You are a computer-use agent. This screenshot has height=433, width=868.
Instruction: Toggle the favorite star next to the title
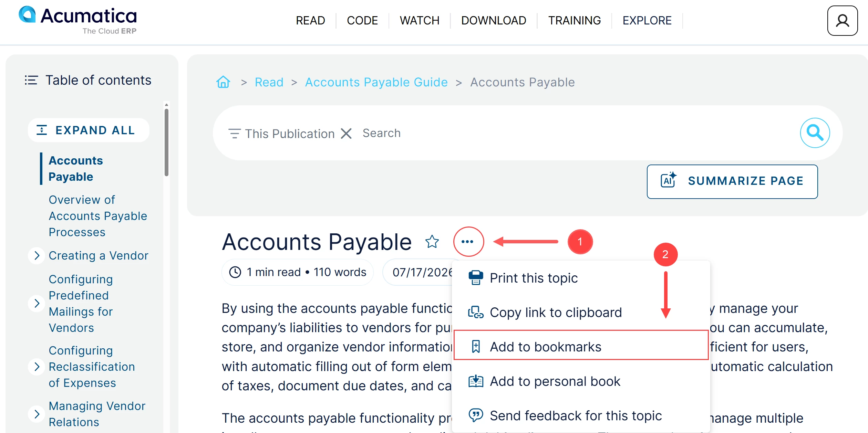click(x=432, y=242)
